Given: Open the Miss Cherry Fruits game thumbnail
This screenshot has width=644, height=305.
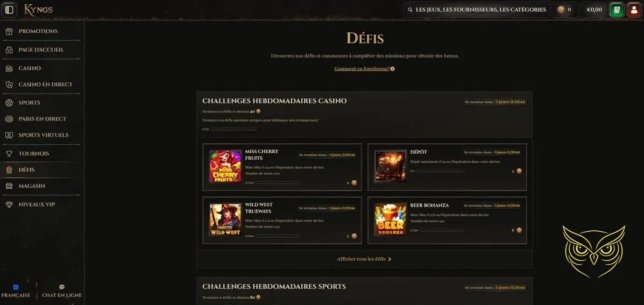Looking at the screenshot, I should 225,166.
